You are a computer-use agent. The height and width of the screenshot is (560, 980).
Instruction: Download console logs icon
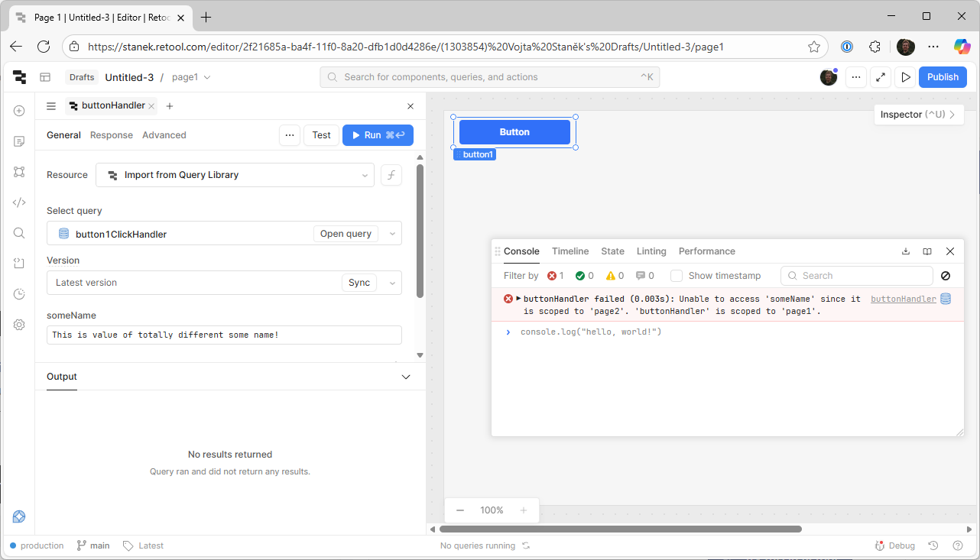pos(906,251)
